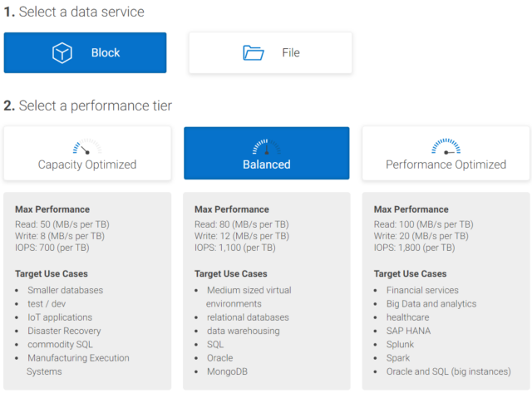Click the cube icon on the Block button
The height and width of the screenshot is (393, 532).
click(63, 53)
